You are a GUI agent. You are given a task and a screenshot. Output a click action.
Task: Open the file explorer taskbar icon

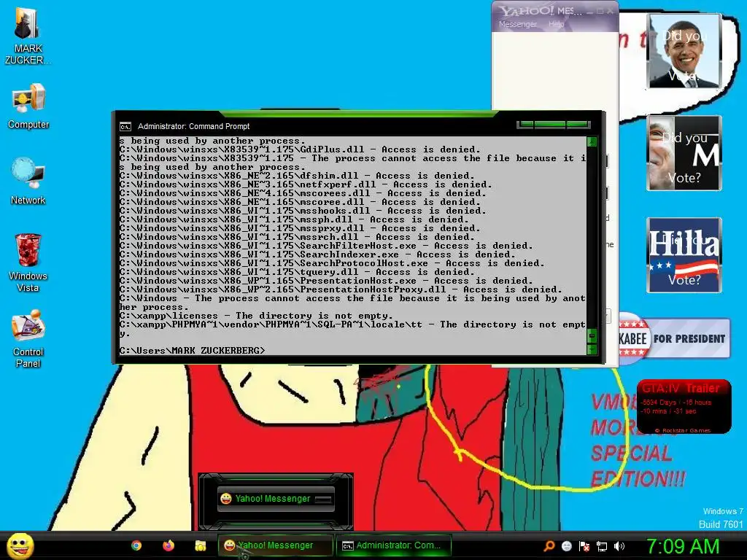coord(201,545)
